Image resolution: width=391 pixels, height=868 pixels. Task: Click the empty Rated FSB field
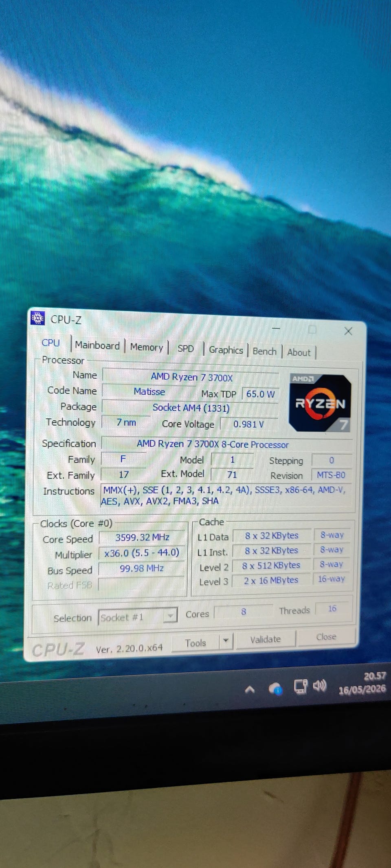[x=141, y=584]
